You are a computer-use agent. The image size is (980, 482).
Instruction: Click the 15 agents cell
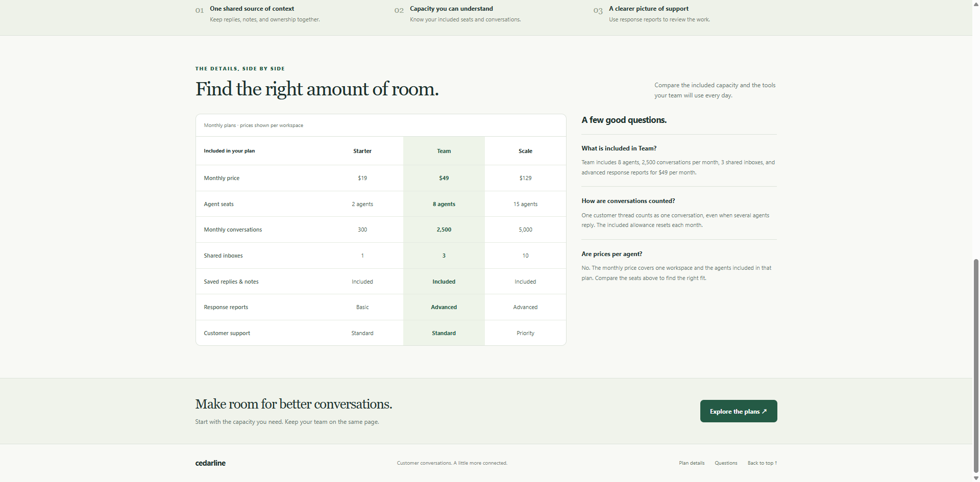coord(525,204)
